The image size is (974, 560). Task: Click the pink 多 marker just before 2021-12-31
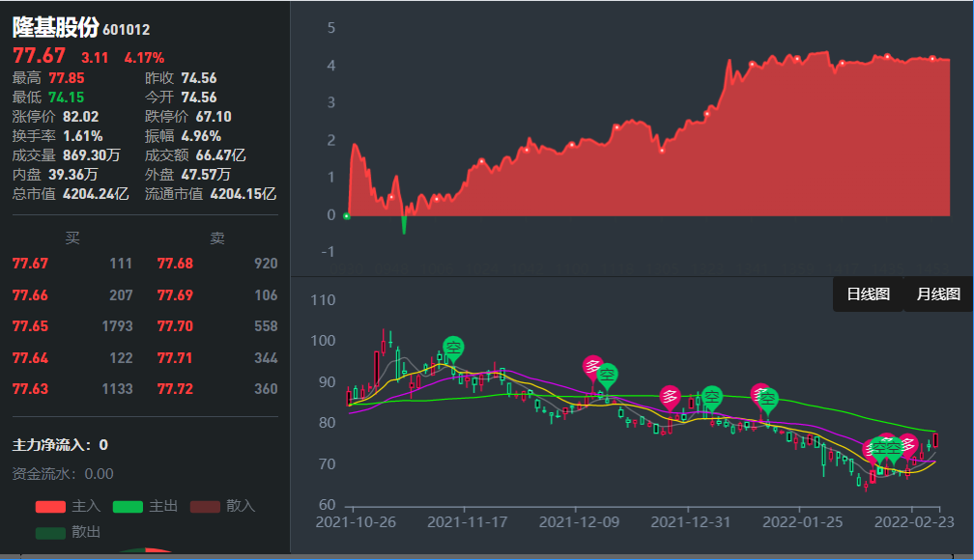coord(670,397)
